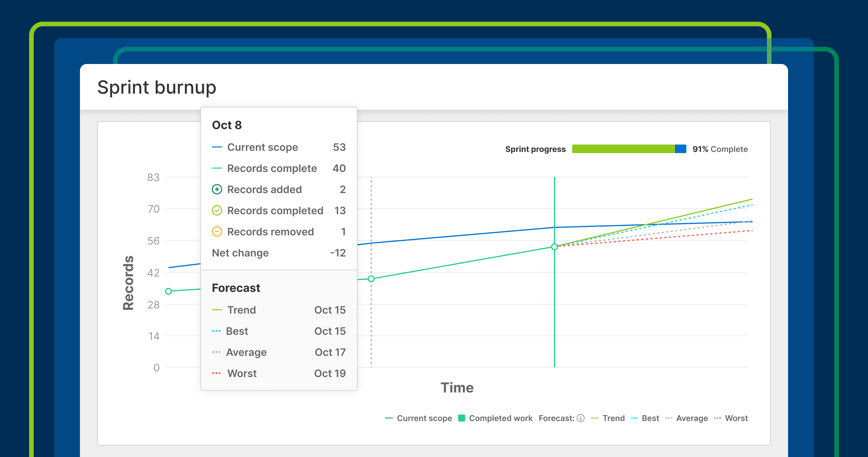
Task: Toggle Trend forecast line in legend
Action: pyautogui.click(x=613, y=418)
